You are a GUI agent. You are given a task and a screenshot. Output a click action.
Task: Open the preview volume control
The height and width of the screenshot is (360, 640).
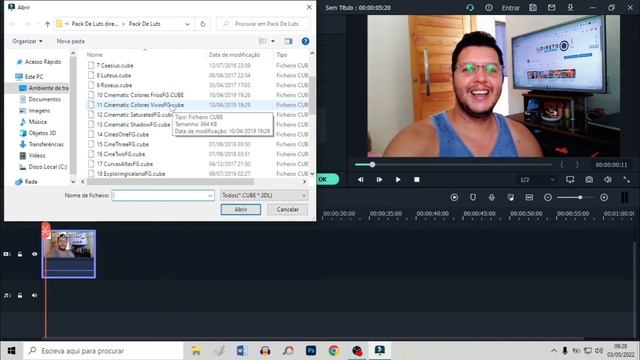coord(608,180)
